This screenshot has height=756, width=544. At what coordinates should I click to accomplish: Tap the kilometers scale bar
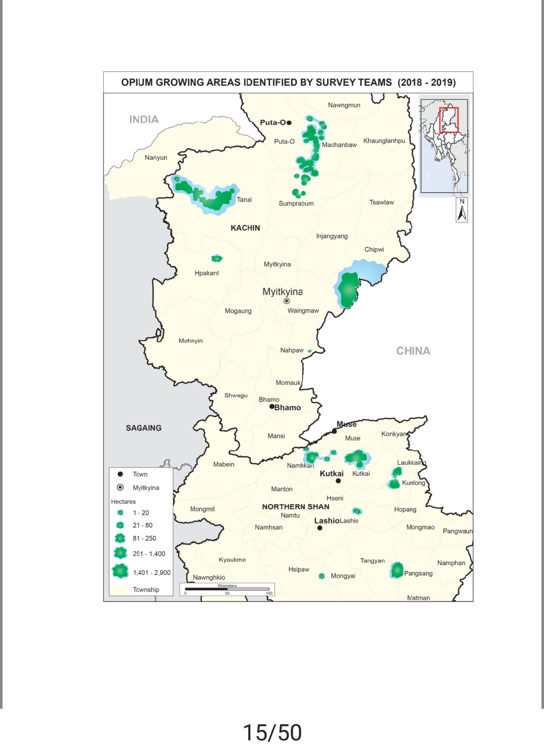227,589
